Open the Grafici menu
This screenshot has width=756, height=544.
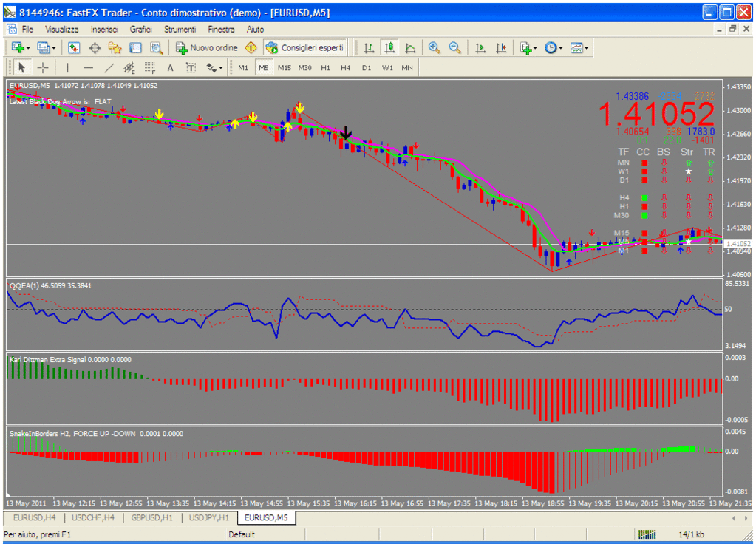click(141, 30)
